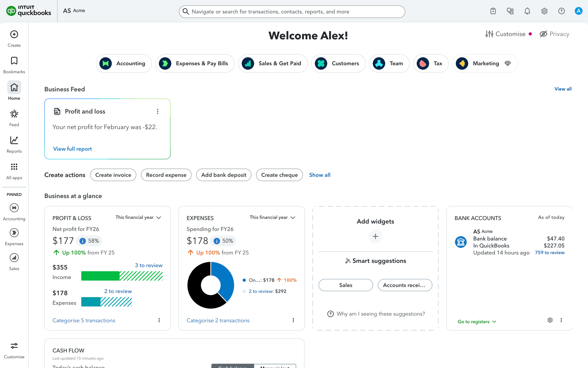Click Create invoice button
The image size is (588, 368).
pyautogui.click(x=113, y=175)
